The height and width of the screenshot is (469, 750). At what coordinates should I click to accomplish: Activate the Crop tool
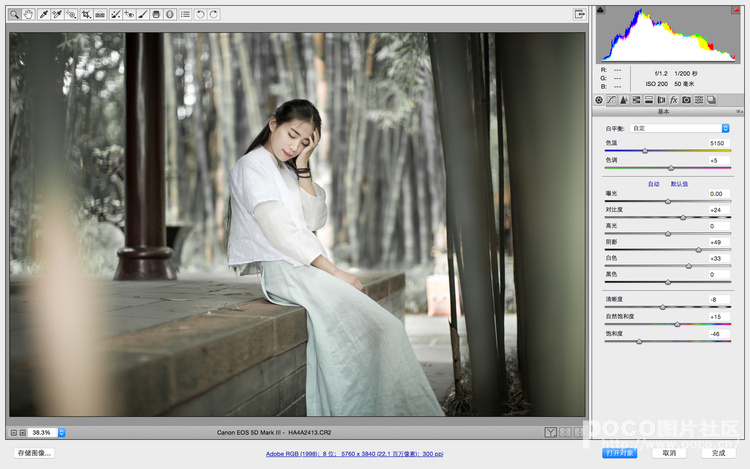click(x=86, y=14)
